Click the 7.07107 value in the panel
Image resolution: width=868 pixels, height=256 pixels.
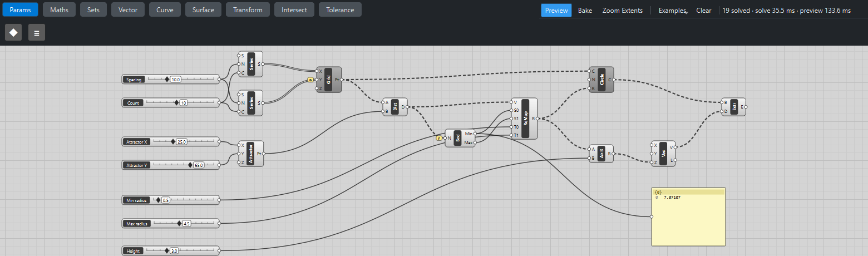[672, 197]
